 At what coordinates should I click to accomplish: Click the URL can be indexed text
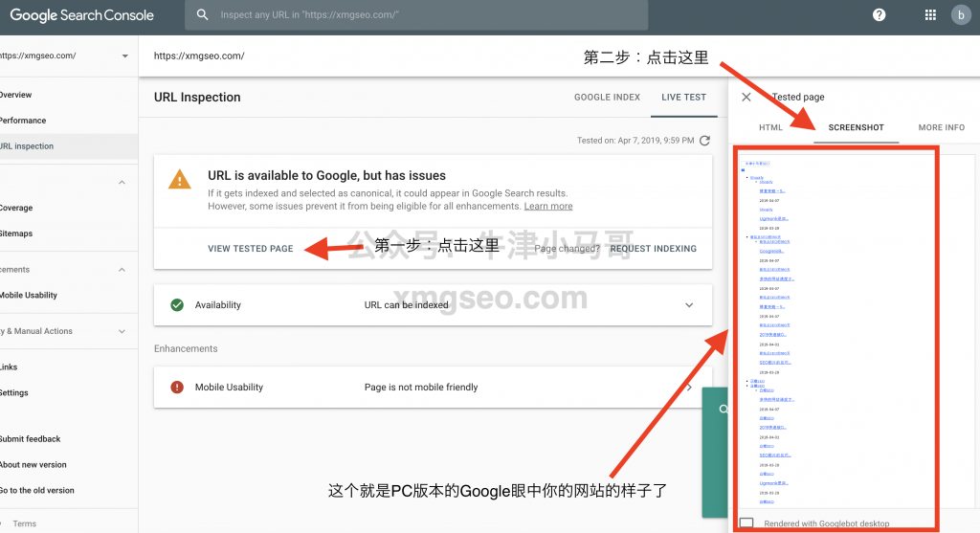(406, 305)
